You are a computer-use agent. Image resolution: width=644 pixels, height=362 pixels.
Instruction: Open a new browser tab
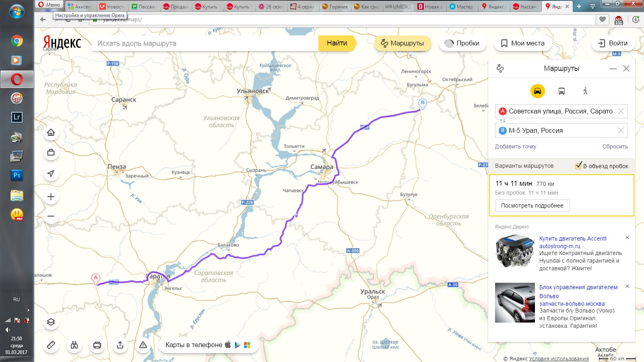pos(579,6)
